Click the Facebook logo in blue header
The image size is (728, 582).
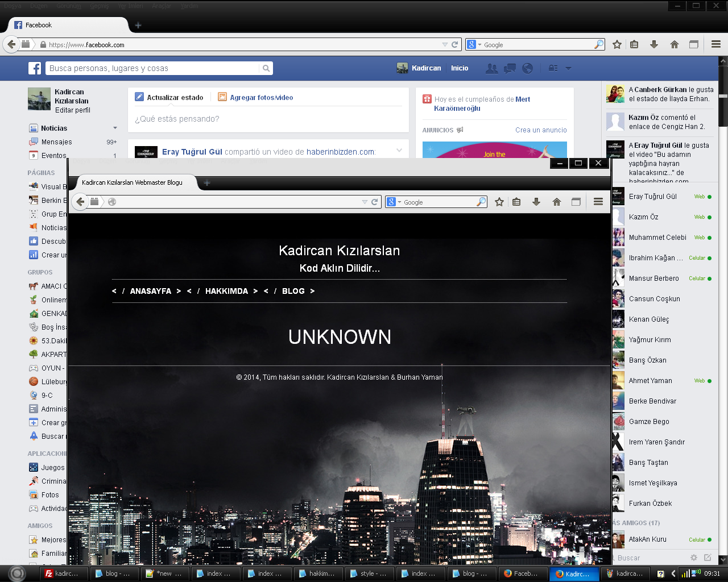[35, 68]
